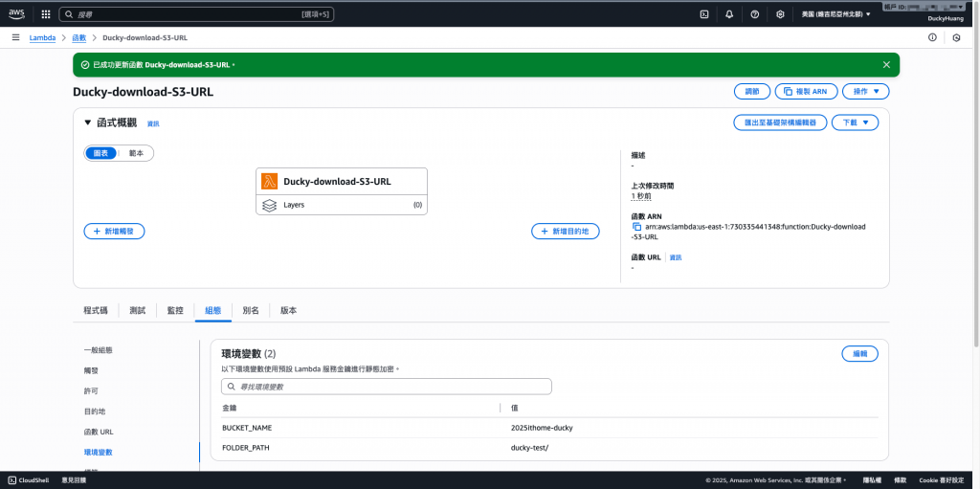Open the 資訊 link beside 函數 URL

[x=676, y=257]
